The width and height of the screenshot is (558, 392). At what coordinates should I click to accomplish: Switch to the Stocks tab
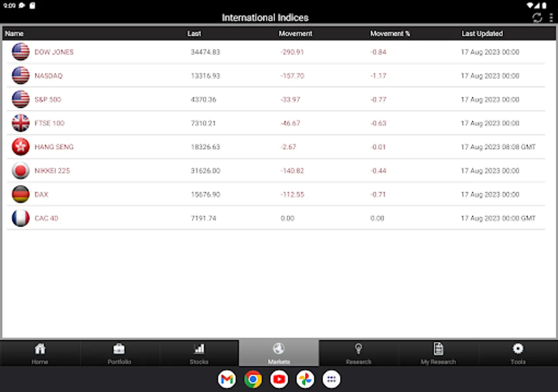coord(199,353)
